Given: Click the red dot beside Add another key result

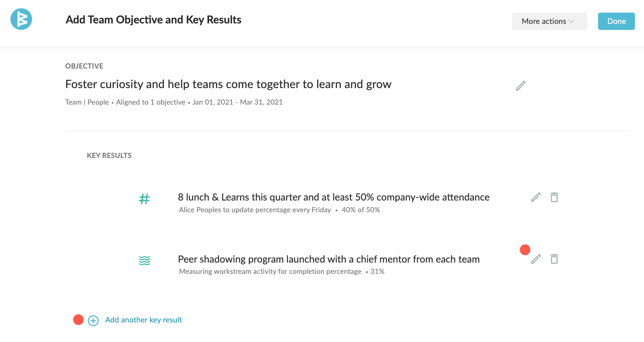Looking at the screenshot, I should click(78, 320).
